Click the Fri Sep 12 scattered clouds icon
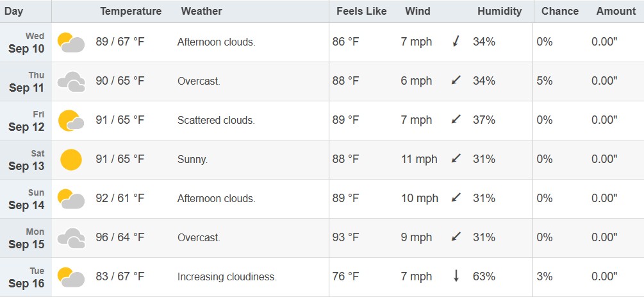This screenshot has height=297, width=644. coord(71,121)
